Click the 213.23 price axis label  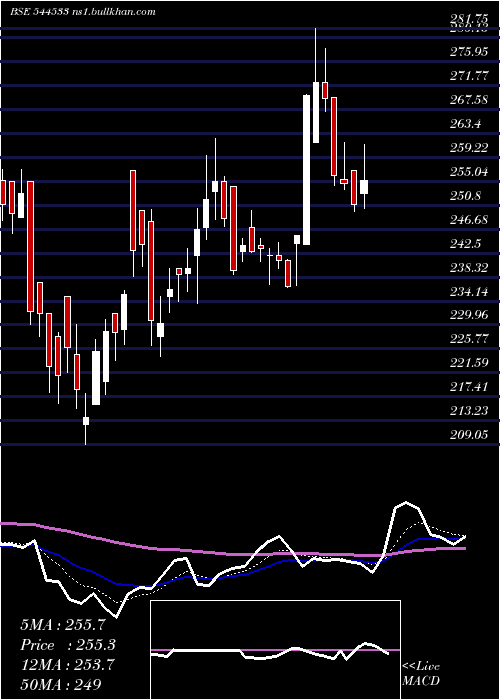pyautogui.click(x=469, y=411)
